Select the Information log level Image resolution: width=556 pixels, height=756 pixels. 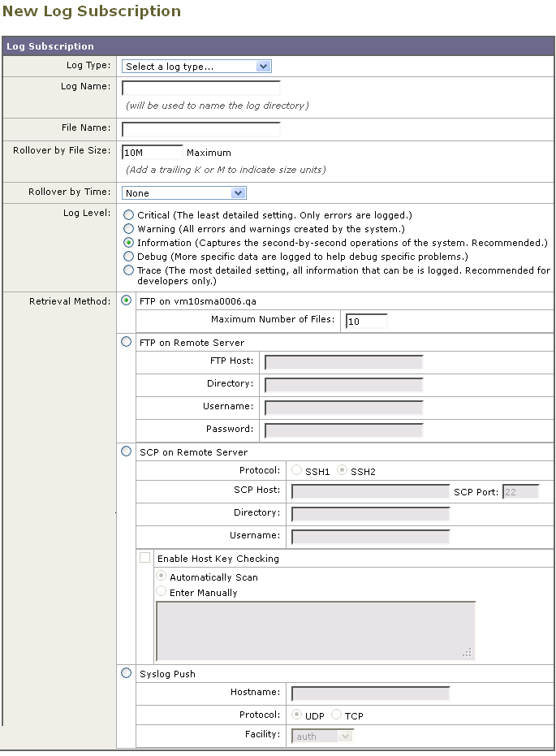click(128, 243)
